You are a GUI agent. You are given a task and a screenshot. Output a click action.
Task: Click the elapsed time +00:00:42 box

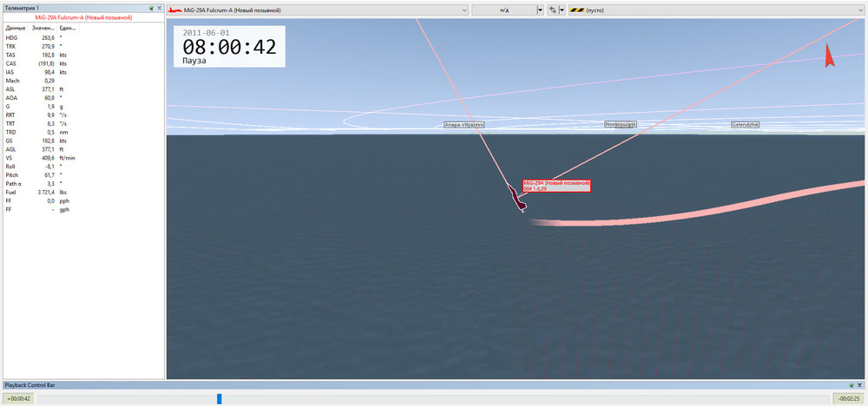19,399
